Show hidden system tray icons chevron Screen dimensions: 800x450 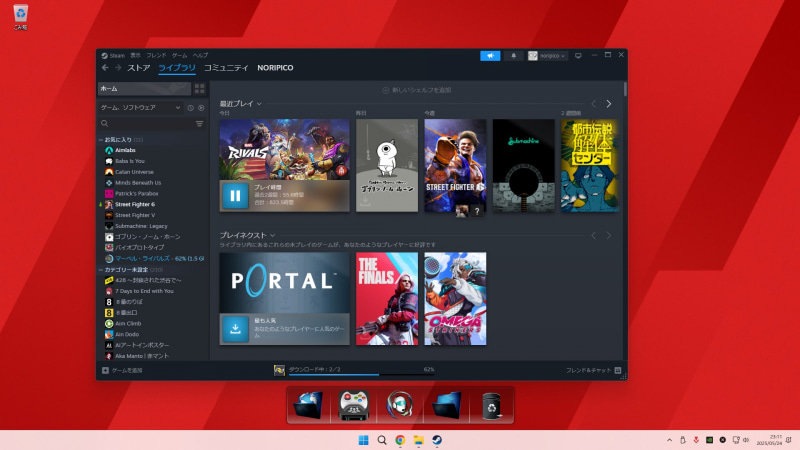pos(669,440)
